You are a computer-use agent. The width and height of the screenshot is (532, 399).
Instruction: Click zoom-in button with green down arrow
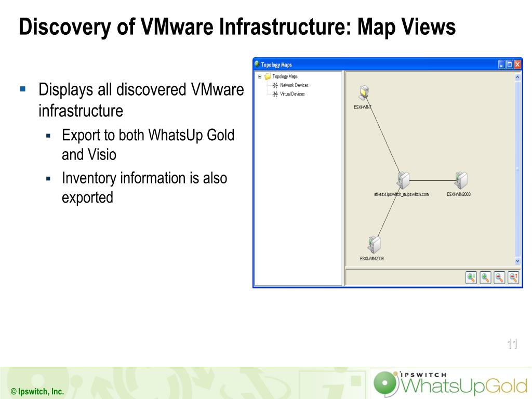click(x=471, y=277)
